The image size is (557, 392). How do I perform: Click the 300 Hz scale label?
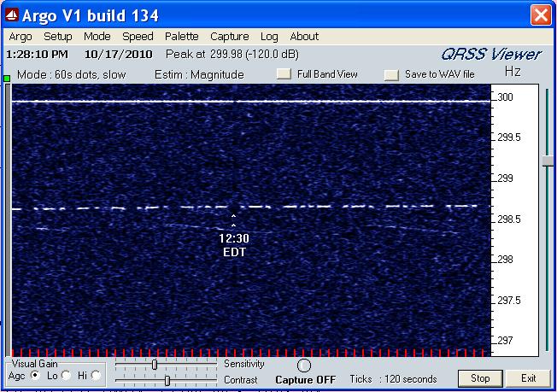[505, 97]
